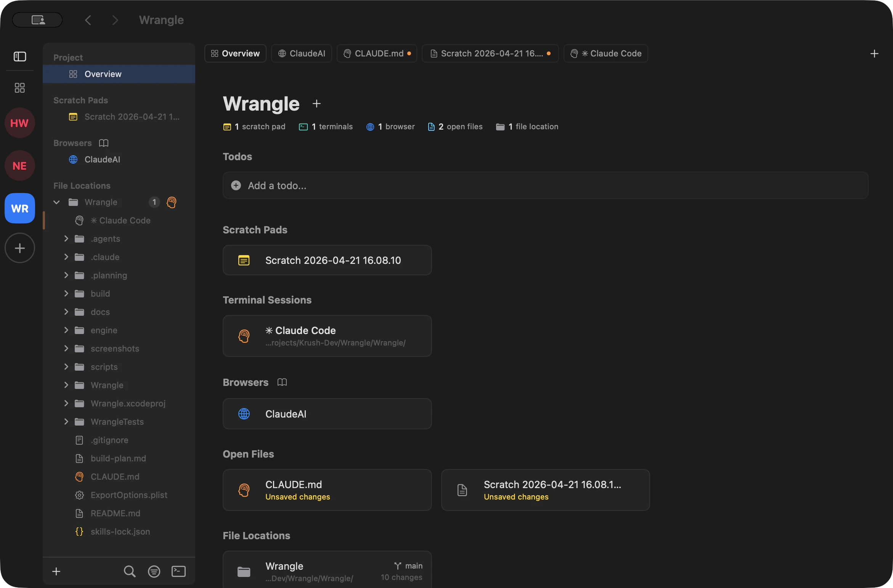
Task: Open the Overview tab at top
Action: (234, 53)
